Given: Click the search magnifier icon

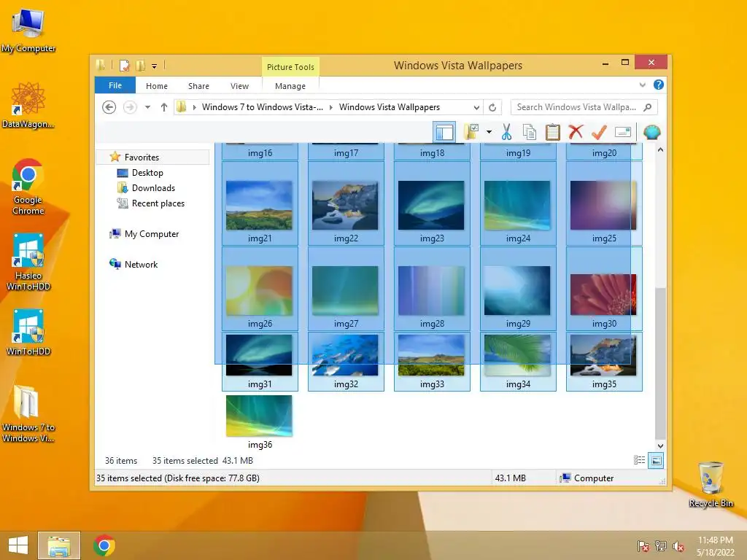Looking at the screenshot, I should (x=648, y=107).
